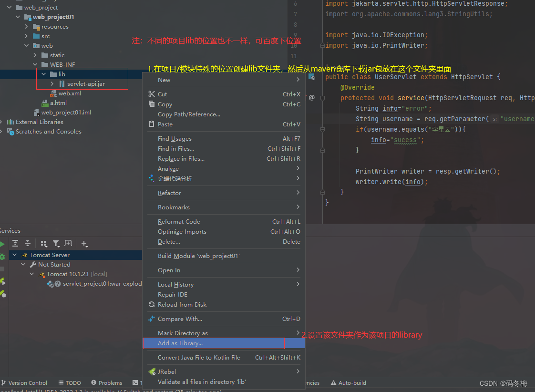
Task: Click the Services panel title
Action: click(10, 231)
